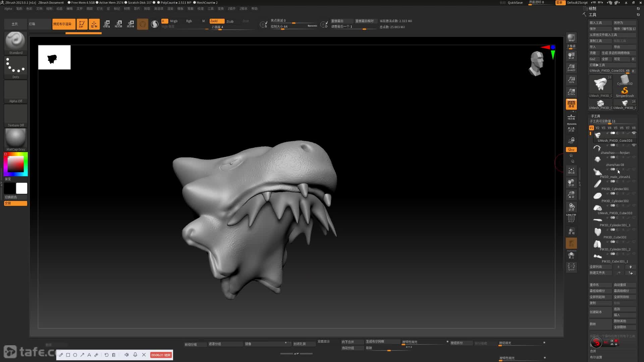The image size is (644, 362).
Task: Select the white secondary color swatch
Action: click(x=21, y=188)
